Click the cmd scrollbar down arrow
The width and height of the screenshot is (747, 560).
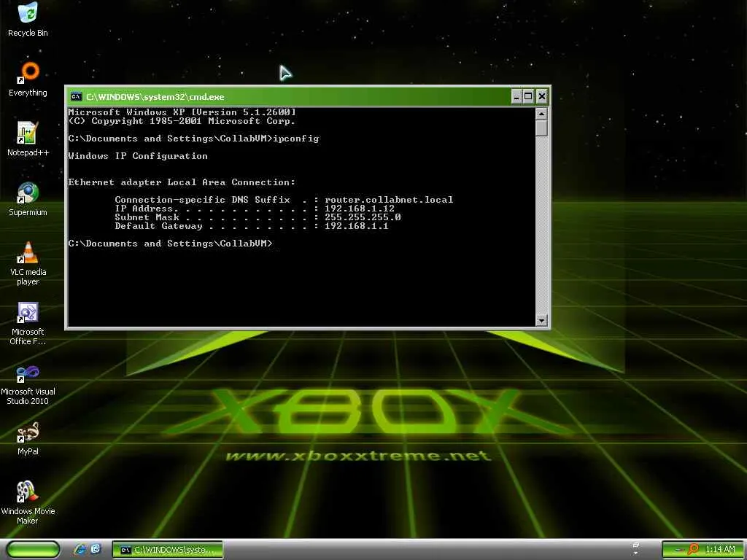(x=541, y=320)
